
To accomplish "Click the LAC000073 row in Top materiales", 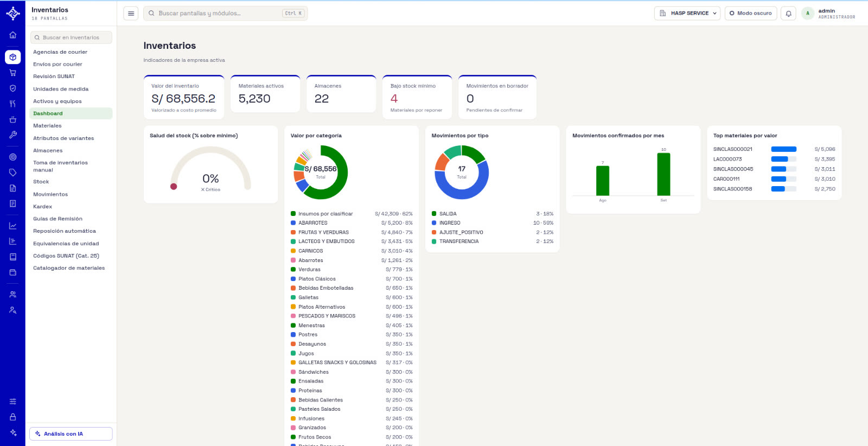I will [774, 159].
